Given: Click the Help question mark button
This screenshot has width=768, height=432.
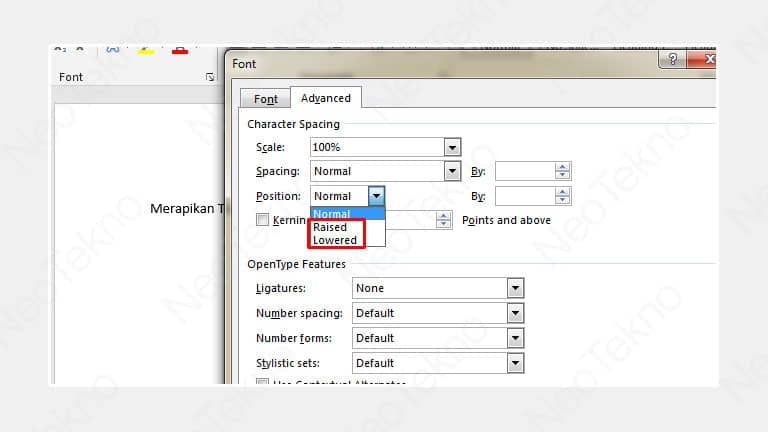Looking at the screenshot, I should 672,59.
